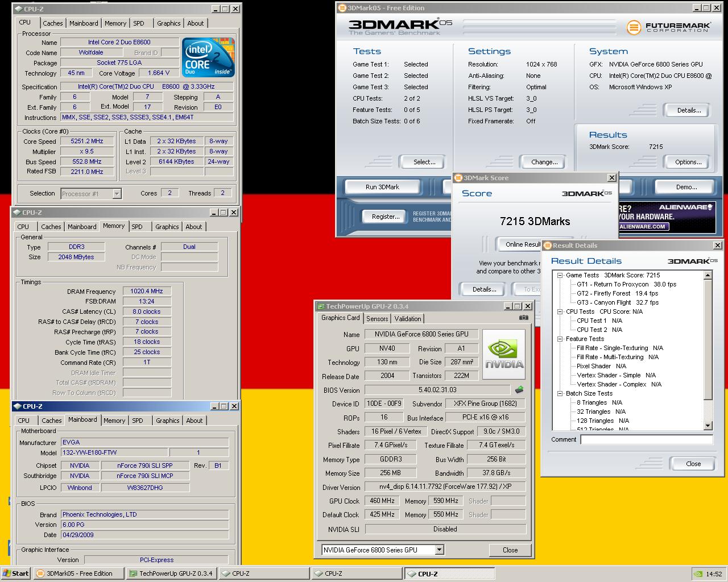Click the Windows Start button
Screen dimensions: 728x582
coord(15,573)
